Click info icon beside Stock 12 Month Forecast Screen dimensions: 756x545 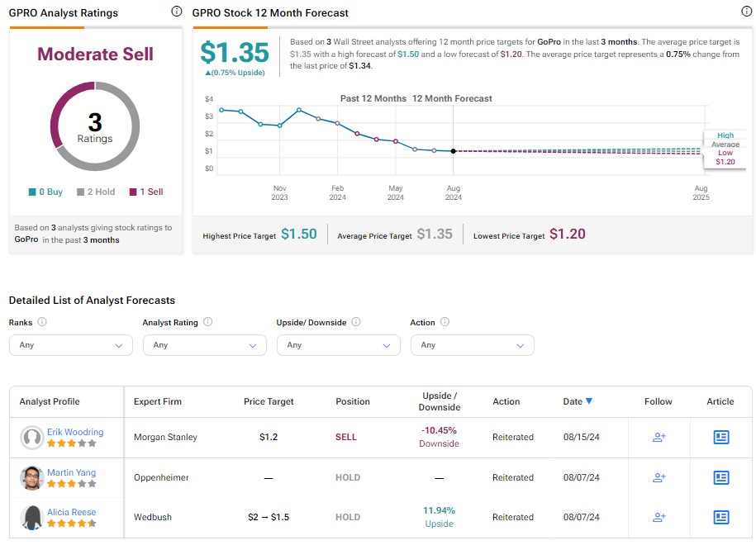point(747,12)
